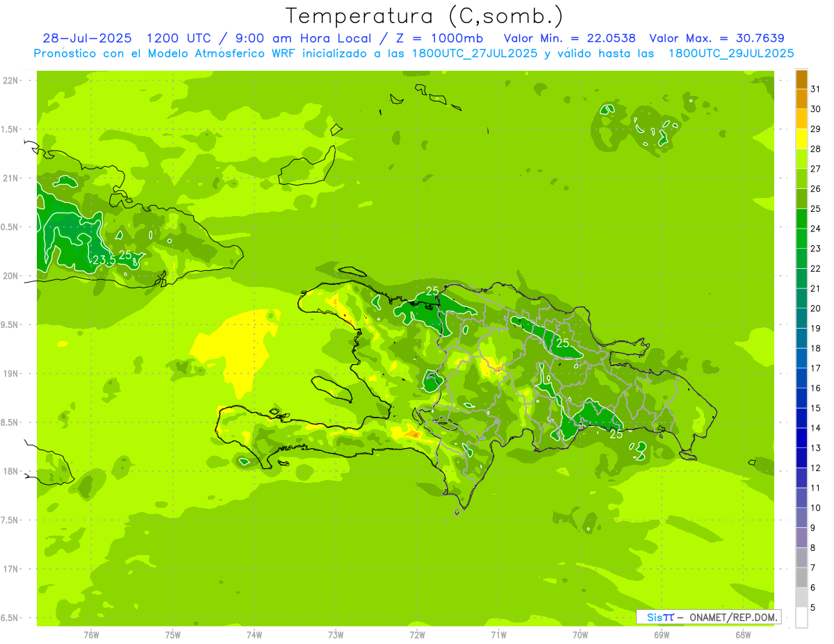Click the '20N' latitude axis label
The width and height of the screenshot is (834, 644).
pos(11,276)
